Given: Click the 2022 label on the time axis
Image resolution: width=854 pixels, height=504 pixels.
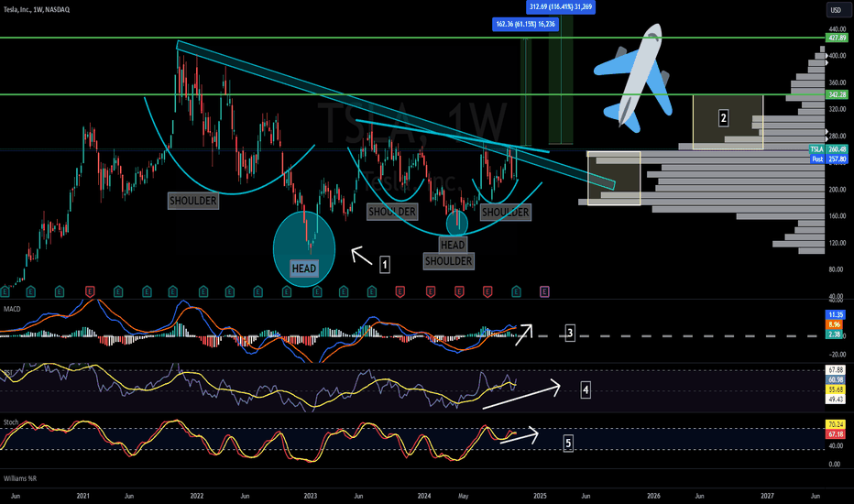Looking at the screenshot, I should pos(197,496).
